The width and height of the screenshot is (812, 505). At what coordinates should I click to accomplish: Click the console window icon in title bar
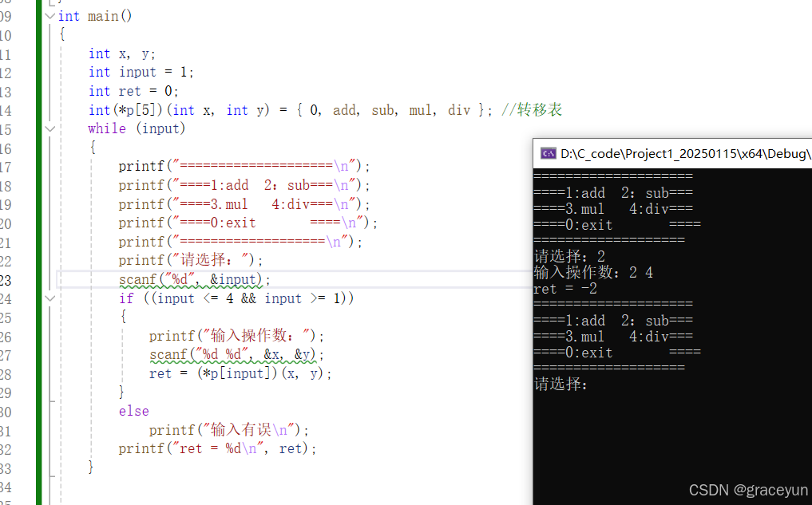548,154
